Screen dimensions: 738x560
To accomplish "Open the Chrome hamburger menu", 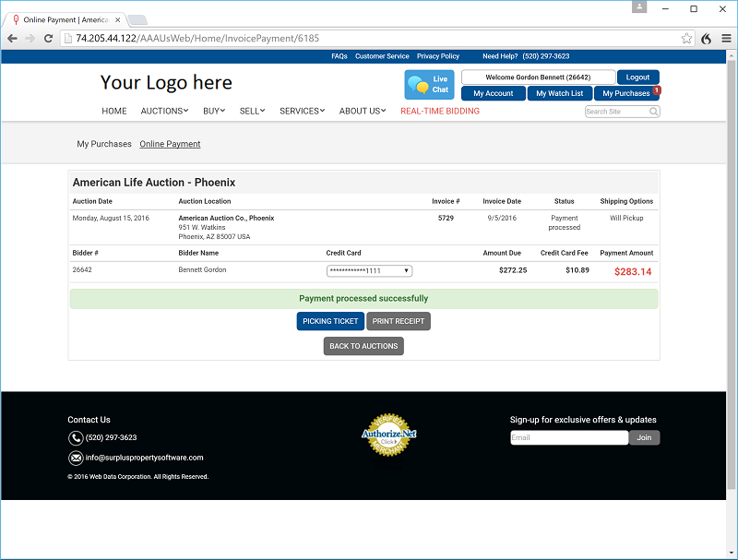I will (726, 39).
